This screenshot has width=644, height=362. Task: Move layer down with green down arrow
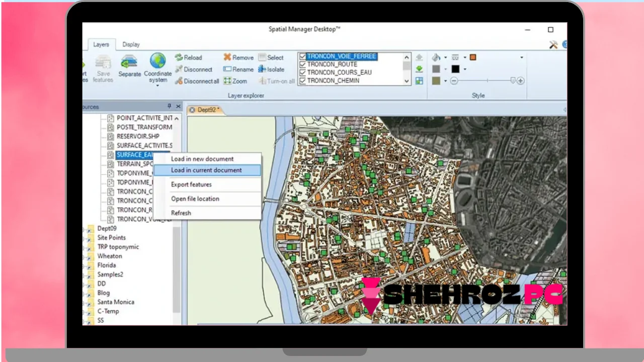(x=419, y=69)
